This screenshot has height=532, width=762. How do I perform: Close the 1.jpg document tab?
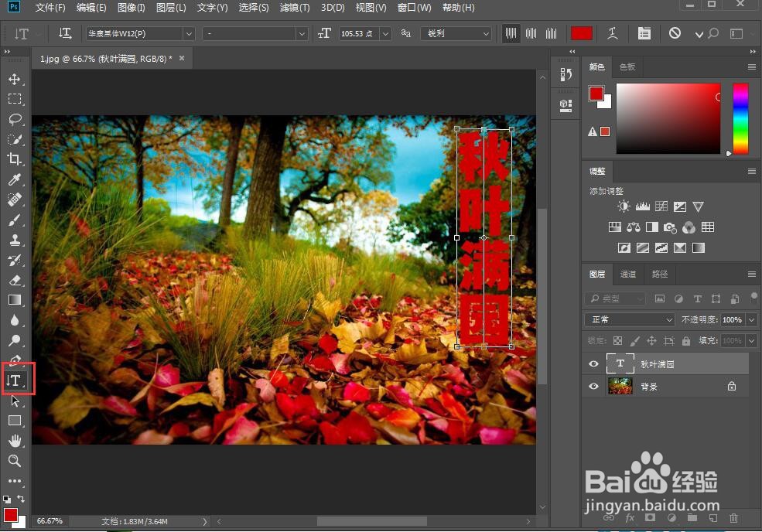click(x=182, y=58)
